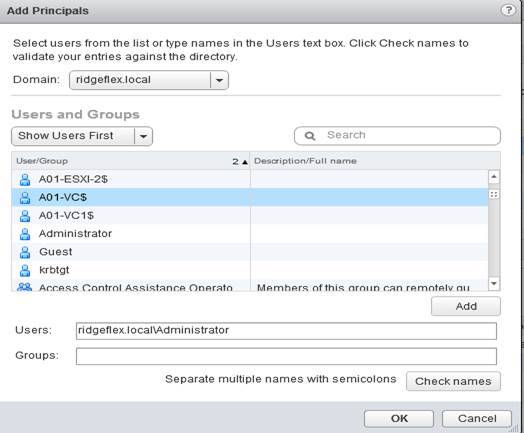
Task: Select the A01-VC1$ row
Action: (250, 215)
